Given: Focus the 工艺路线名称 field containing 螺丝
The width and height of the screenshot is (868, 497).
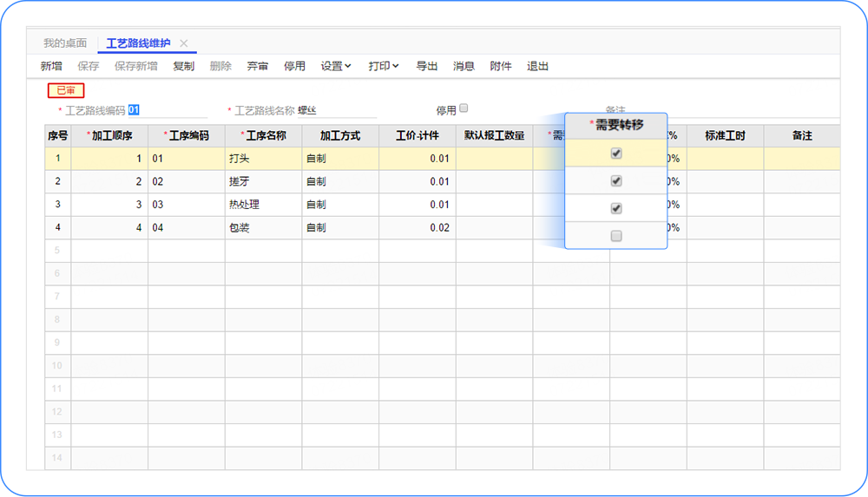Looking at the screenshot, I should click(x=337, y=110).
